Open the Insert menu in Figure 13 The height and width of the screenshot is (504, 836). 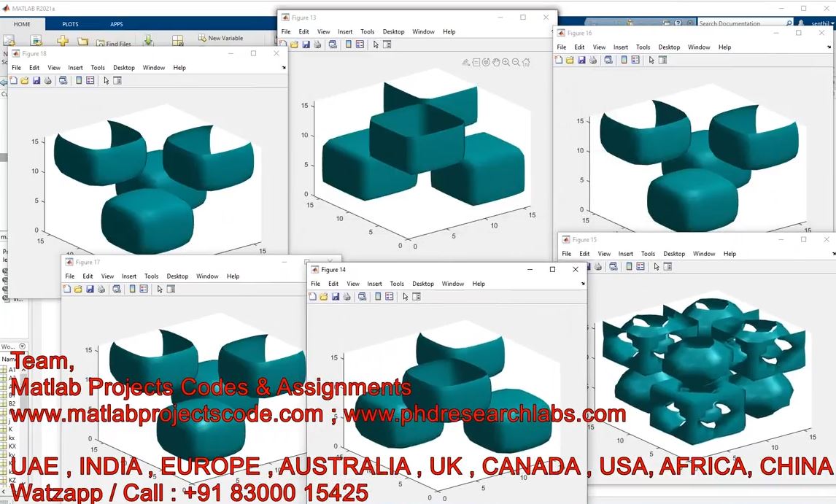pyautogui.click(x=345, y=31)
